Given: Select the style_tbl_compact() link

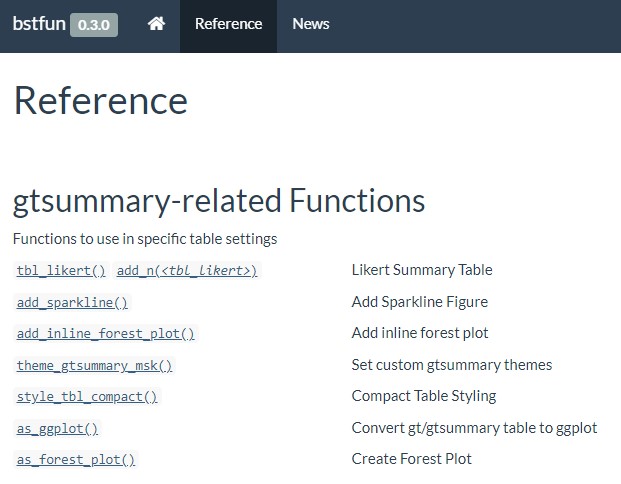Looking at the screenshot, I should 87,397.
